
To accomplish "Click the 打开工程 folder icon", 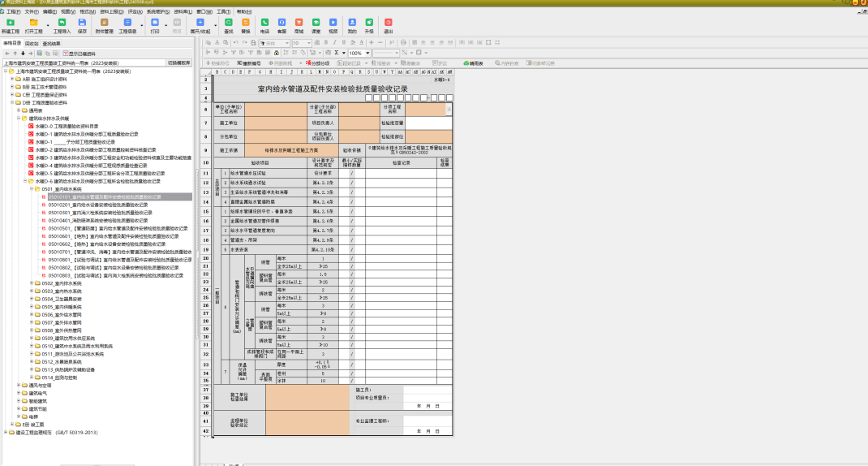I will [33, 23].
